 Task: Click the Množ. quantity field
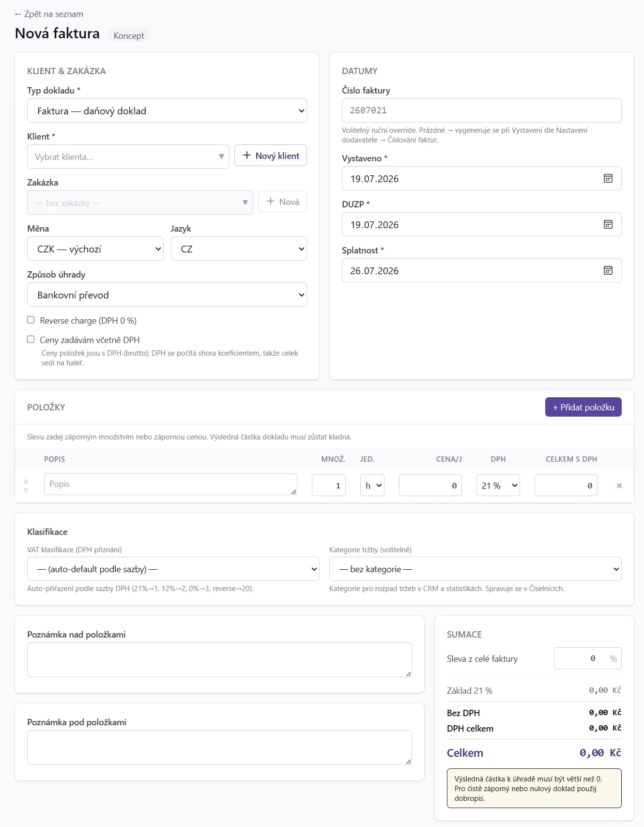tap(329, 485)
